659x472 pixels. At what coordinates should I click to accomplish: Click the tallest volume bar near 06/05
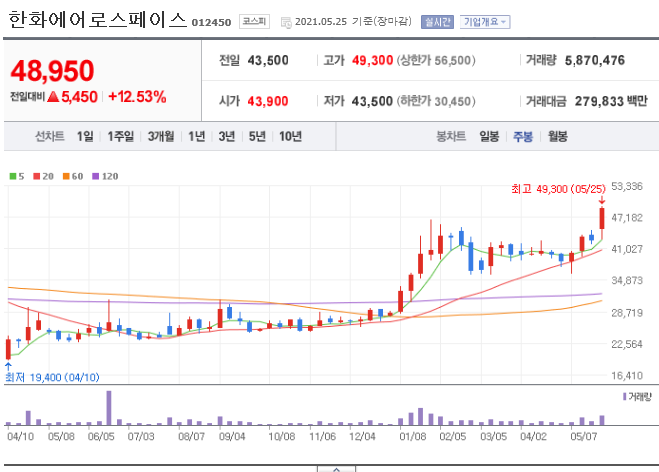[x=109, y=408]
